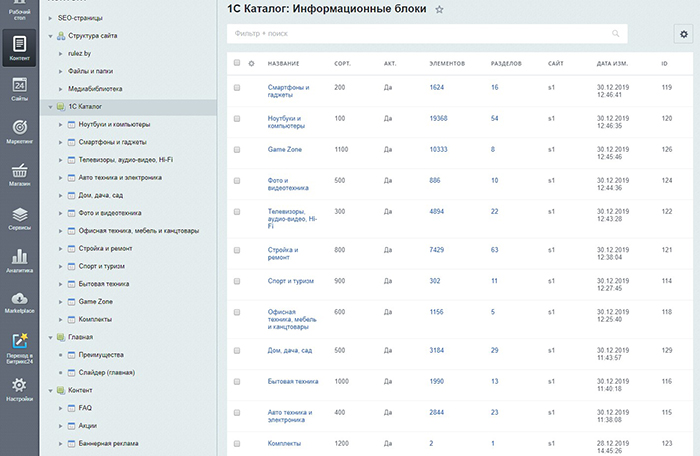This screenshot has width=700, height=456.
Task: Collapse the 1С Каталог tree section
Action: click(50, 105)
